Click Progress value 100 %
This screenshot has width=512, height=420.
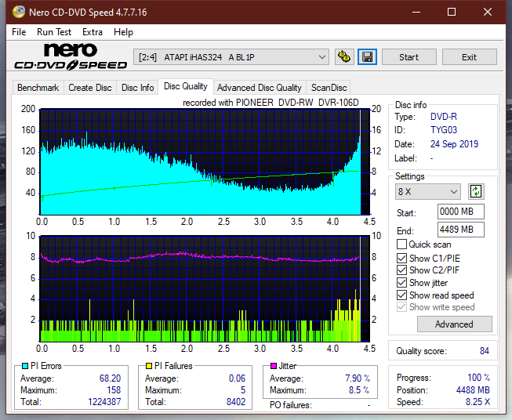point(479,378)
